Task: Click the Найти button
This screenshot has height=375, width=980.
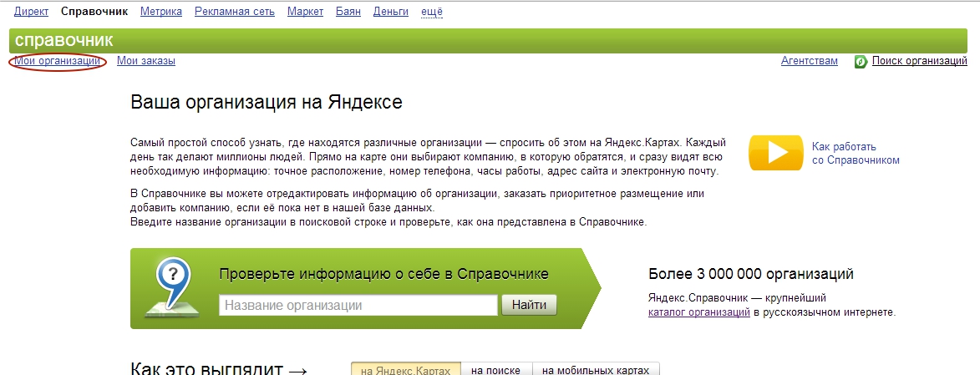Action: [529, 305]
